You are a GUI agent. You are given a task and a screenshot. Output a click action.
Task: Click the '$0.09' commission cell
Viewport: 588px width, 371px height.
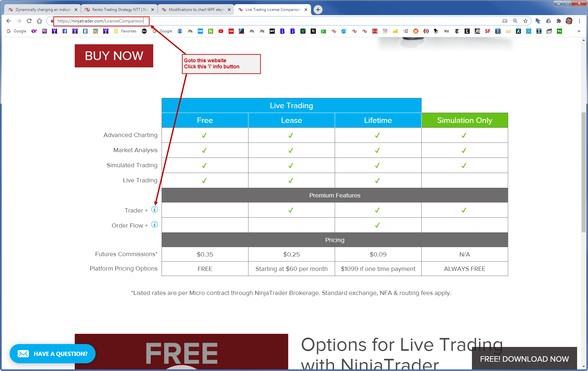(x=378, y=255)
